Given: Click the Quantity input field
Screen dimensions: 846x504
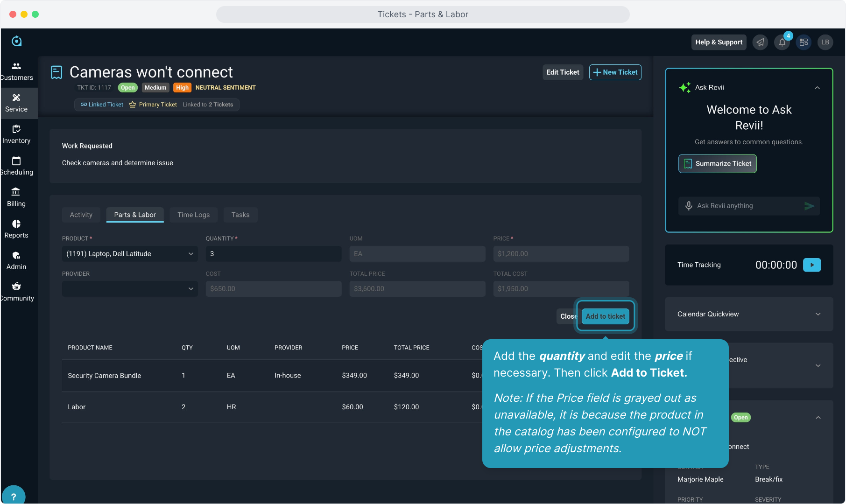Looking at the screenshot, I should (x=274, y=254).
